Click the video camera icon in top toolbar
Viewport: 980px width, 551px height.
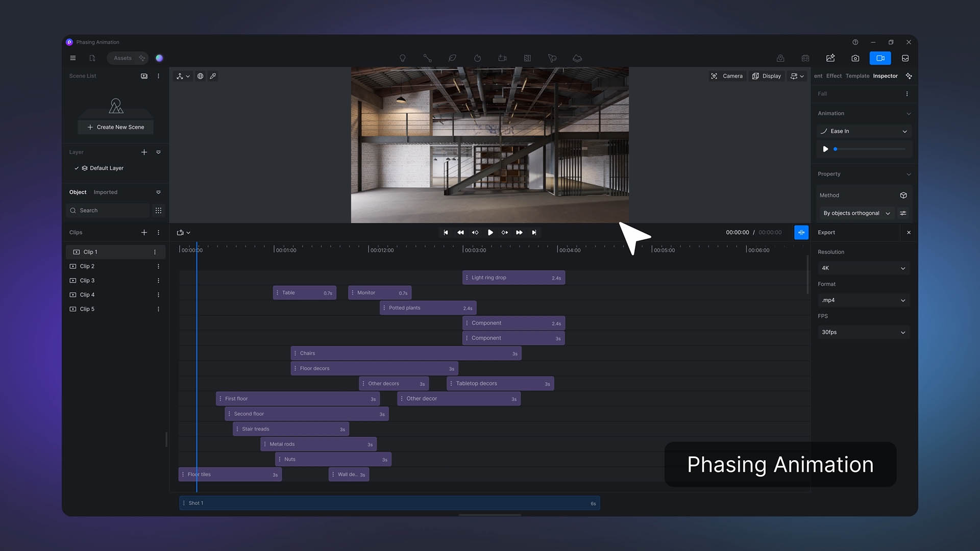pyautogui.click(x=880, y=58)
